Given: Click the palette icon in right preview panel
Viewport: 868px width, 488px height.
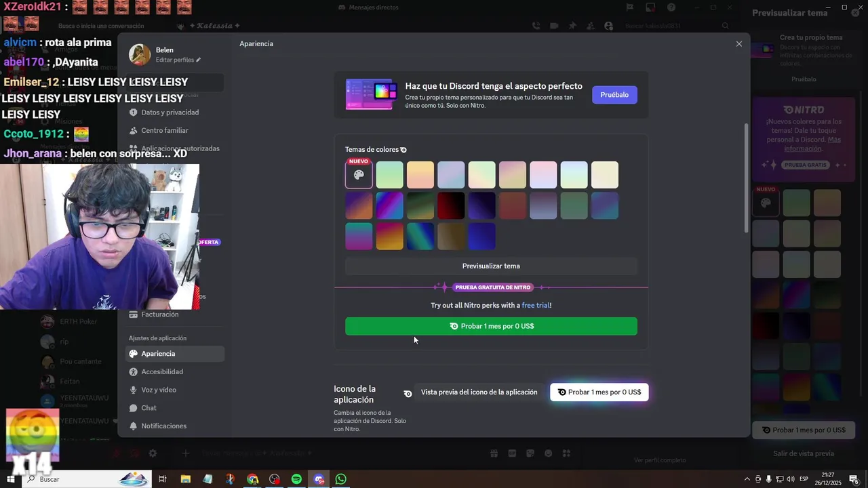Looking at the screenshot, I should [x=766, y=203].
